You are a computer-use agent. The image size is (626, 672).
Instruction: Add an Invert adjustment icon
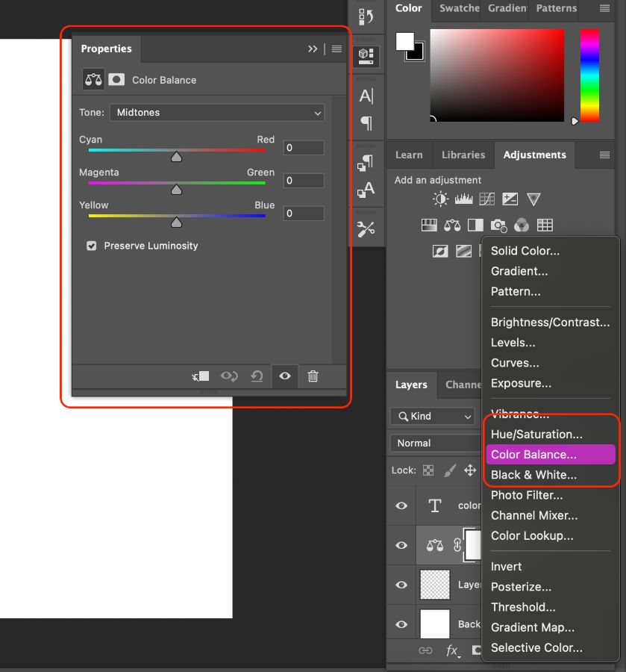[x=440, y=251]
